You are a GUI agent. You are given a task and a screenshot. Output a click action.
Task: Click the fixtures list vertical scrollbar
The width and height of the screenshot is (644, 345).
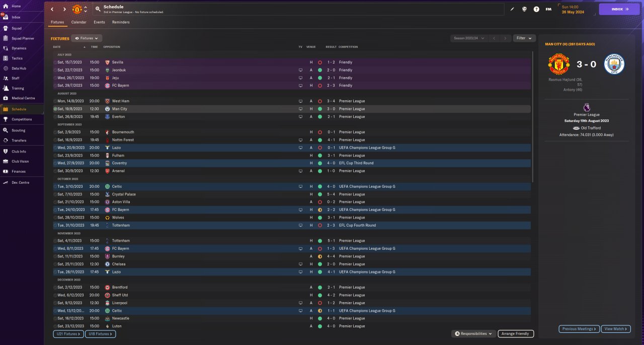[x=533, y=116]
